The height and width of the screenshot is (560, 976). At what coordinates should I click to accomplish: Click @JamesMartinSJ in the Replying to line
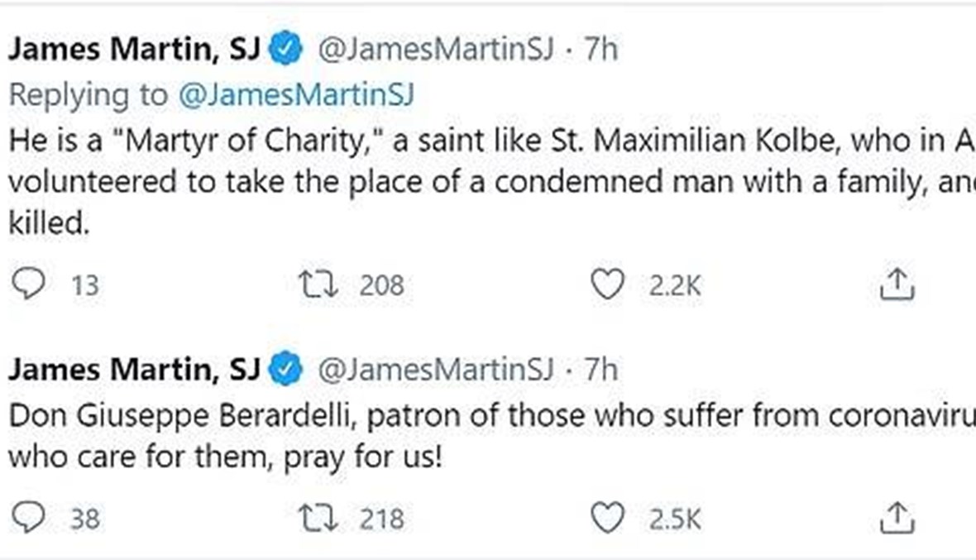coord(295,95)
